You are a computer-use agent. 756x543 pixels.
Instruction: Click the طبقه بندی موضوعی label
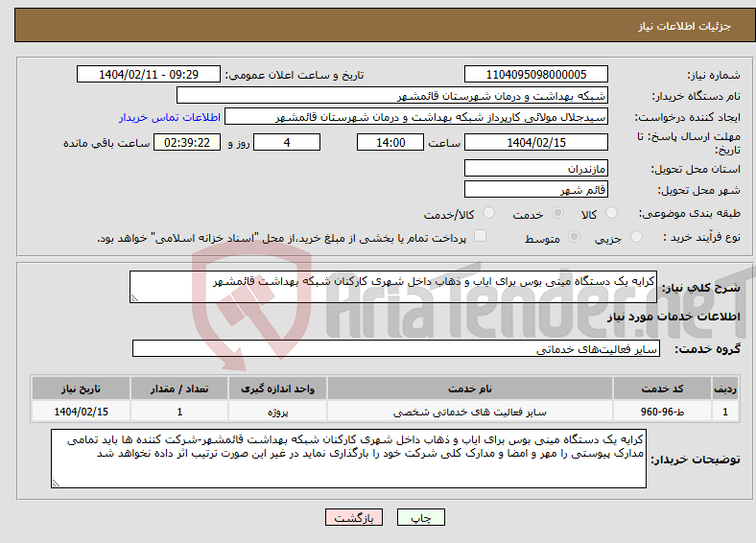[690, 213]
